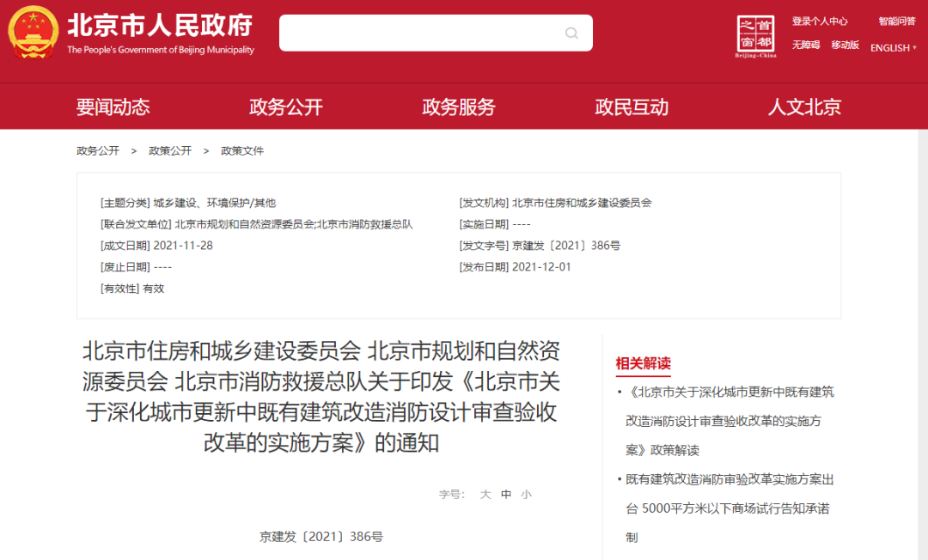Click document number below font size controls
This screenshot has height=560, width=928.
point(321,536)
